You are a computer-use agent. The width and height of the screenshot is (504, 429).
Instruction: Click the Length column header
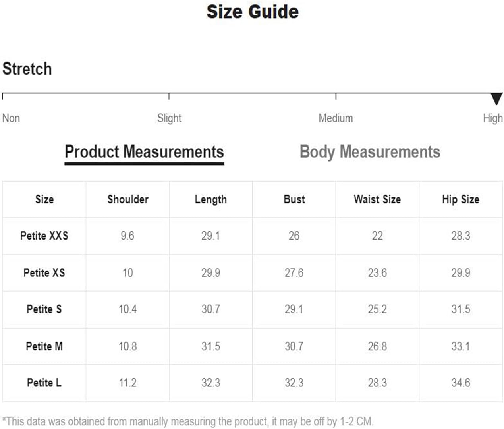click(x=211, y=199)
